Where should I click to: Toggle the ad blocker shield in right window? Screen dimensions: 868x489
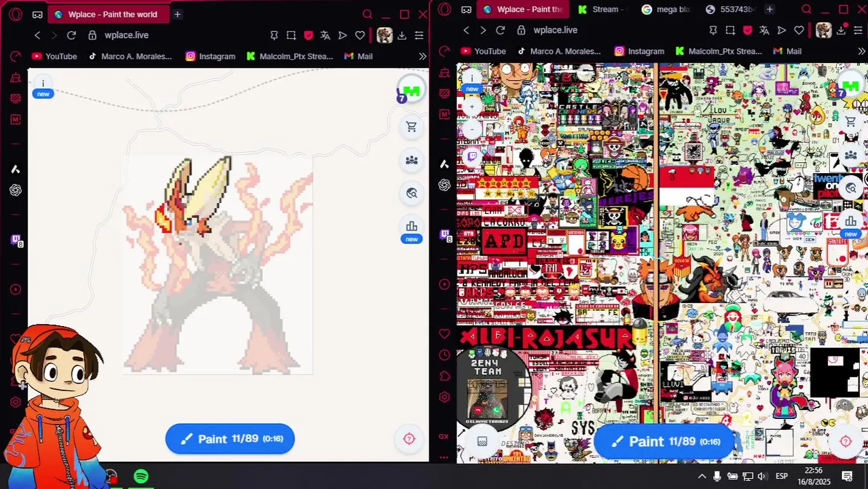(x=747, y=31)
